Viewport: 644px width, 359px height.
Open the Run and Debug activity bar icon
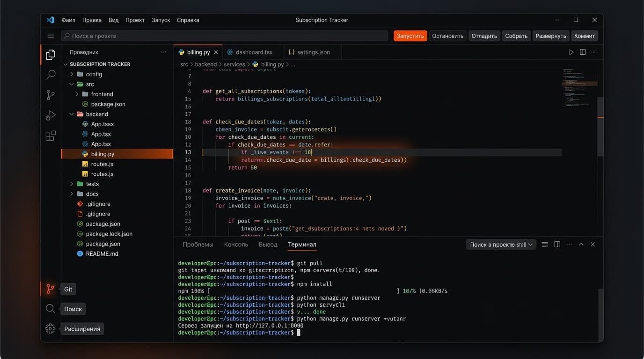(51, 115)
